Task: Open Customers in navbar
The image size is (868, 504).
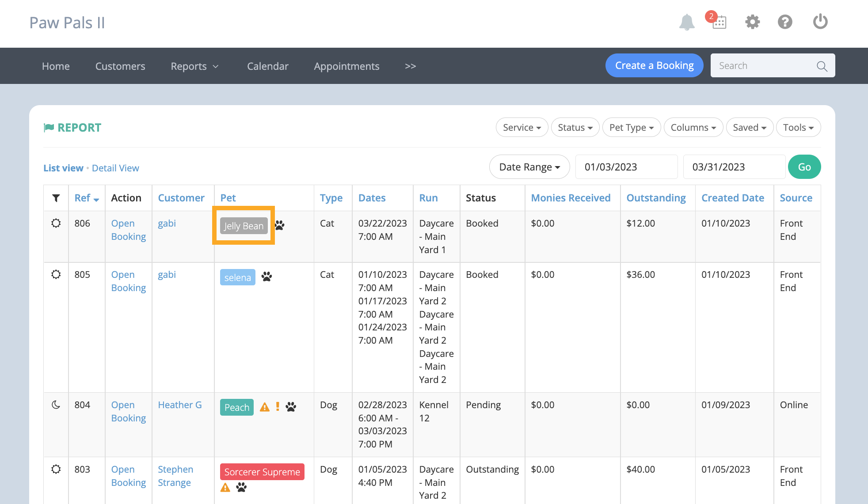Action: (120, 66)
